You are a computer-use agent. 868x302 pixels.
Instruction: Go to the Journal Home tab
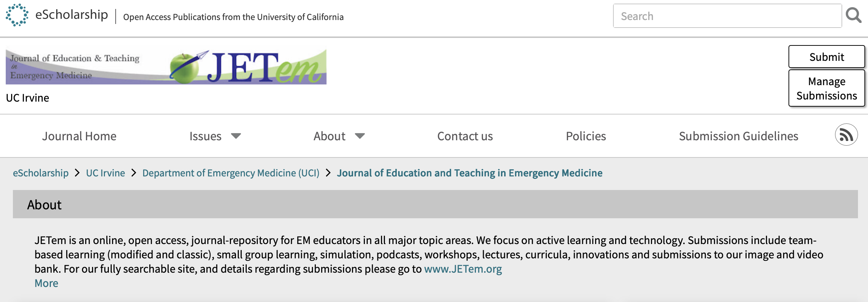click(x=79, y=136)
